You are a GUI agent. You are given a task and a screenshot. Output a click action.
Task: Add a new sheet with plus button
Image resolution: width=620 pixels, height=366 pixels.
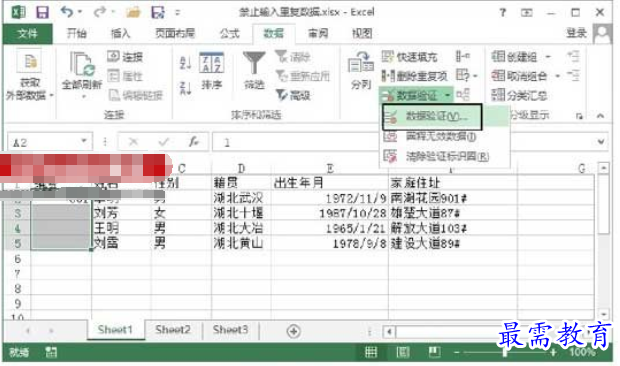tap(293, 331)
